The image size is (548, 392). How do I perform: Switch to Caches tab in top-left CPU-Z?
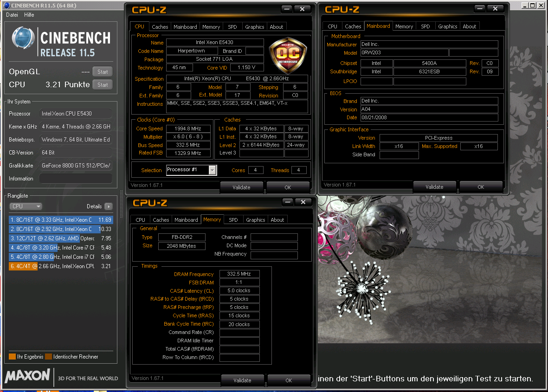click(x=160, y=27)
